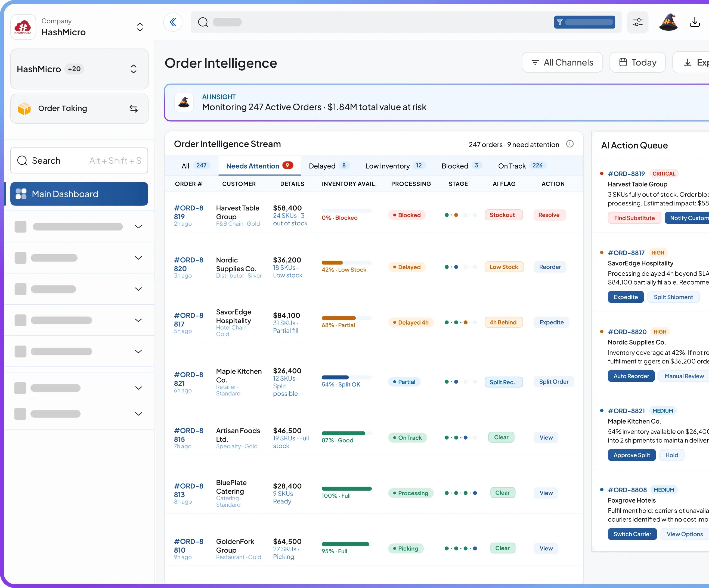Click View for BluePlate Catering

546,493
